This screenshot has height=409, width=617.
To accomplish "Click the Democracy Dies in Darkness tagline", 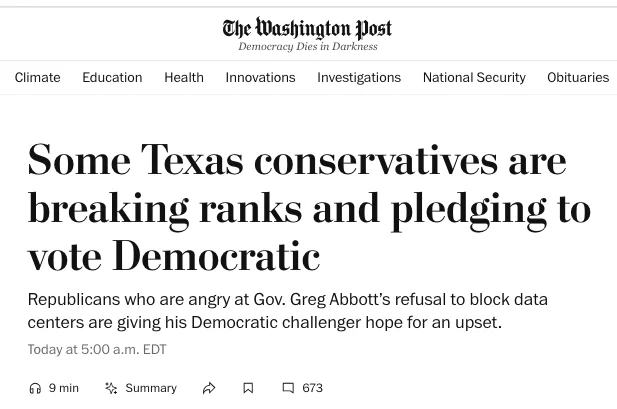I will point(308,47).
